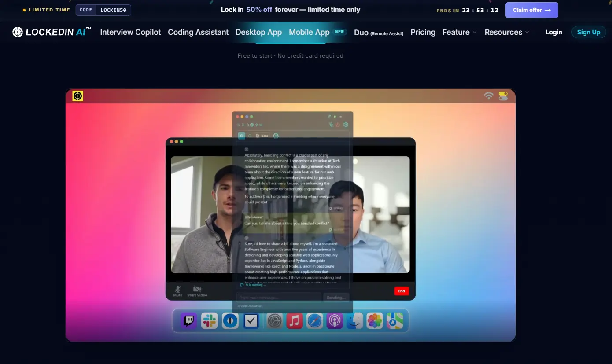This screenshot has width=612, height=364.
Task: End the video call with red End button
Action: 402,291
